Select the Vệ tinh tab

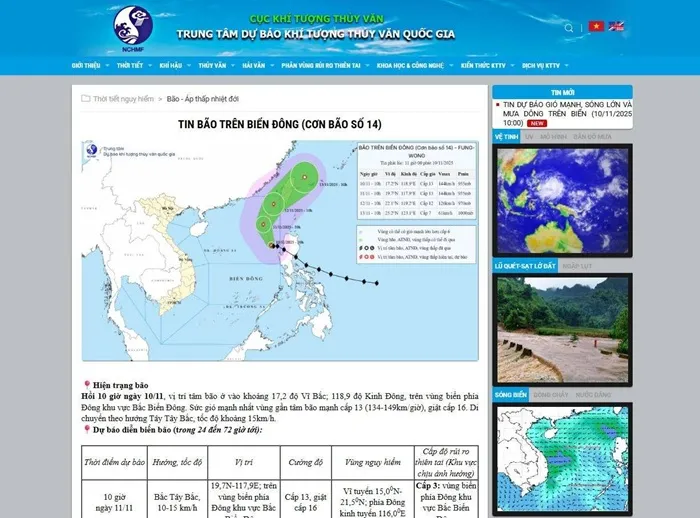click(506, 137)
